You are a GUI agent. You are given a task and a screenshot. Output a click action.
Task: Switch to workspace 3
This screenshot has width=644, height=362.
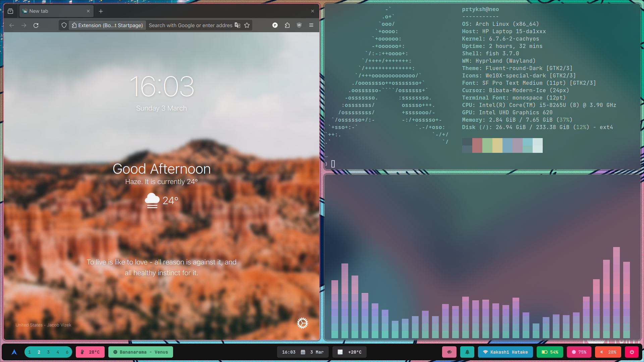tap(48, 352)
